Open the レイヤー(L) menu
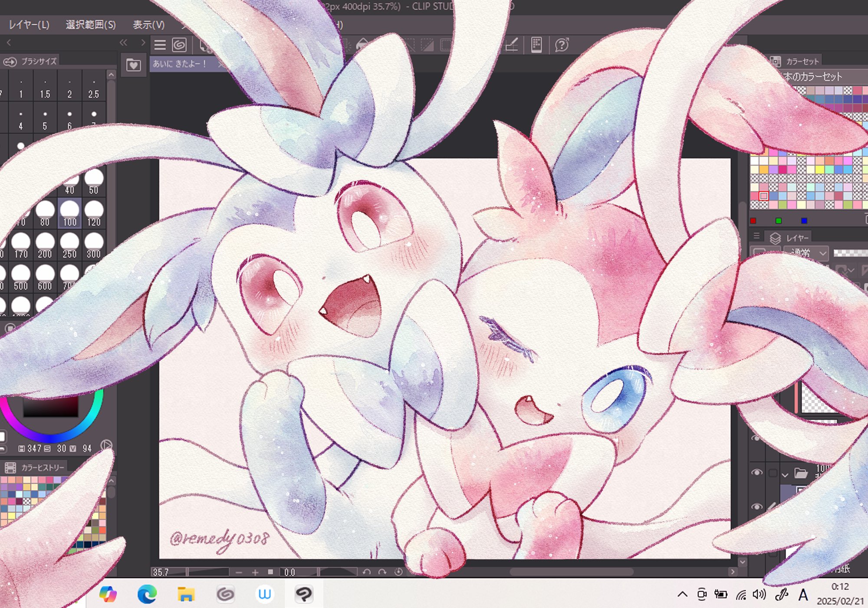Viewport: 868px width, 608px height. (x=29, y=25)
